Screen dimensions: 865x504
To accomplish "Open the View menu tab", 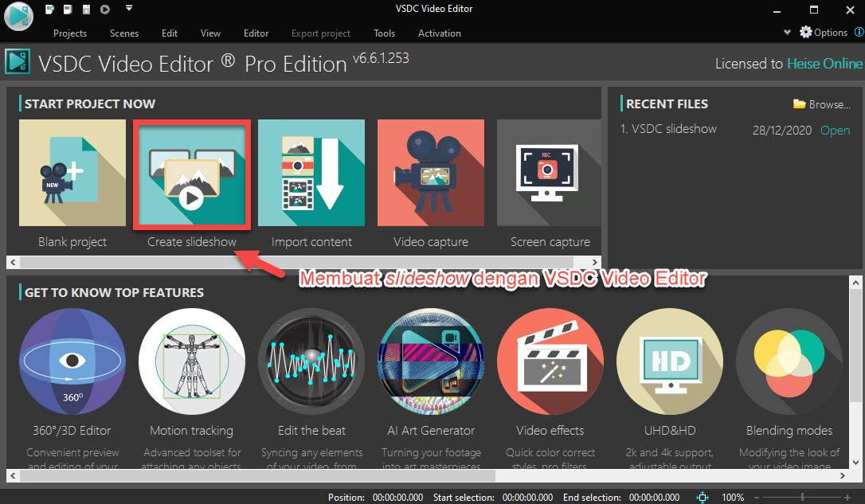I will pos(210,33).
